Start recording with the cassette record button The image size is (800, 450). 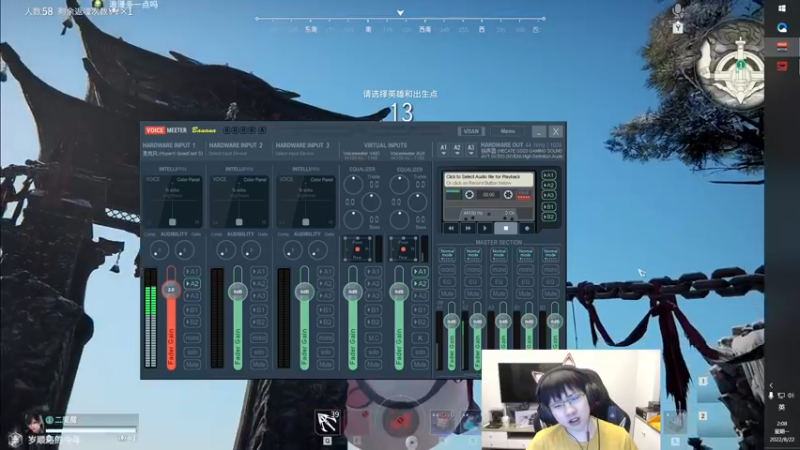[x=527, y=229]
